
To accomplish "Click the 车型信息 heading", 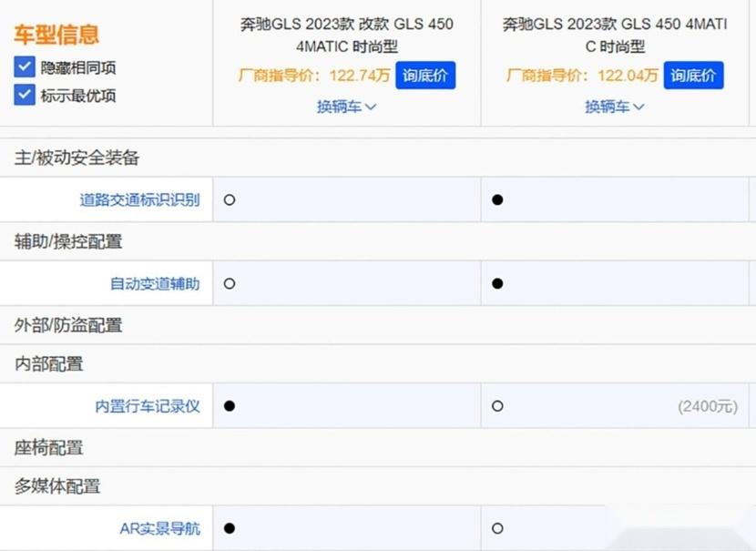I will coord(56,35).
